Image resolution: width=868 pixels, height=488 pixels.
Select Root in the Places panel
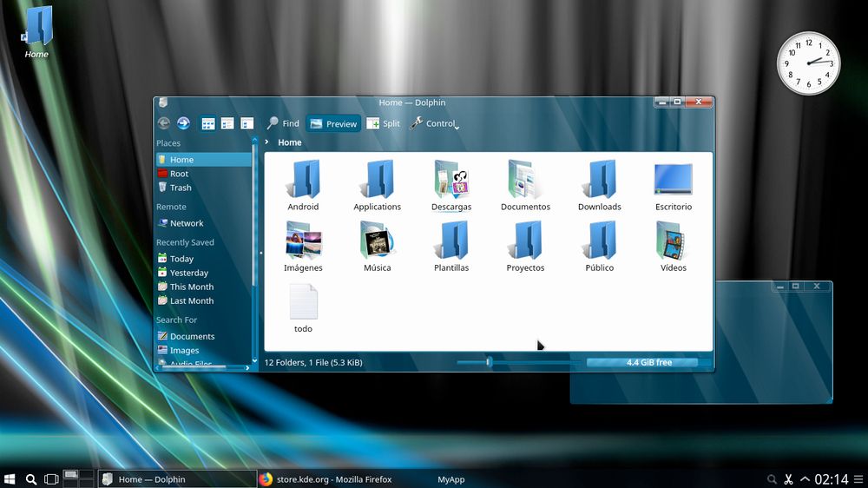203,174
